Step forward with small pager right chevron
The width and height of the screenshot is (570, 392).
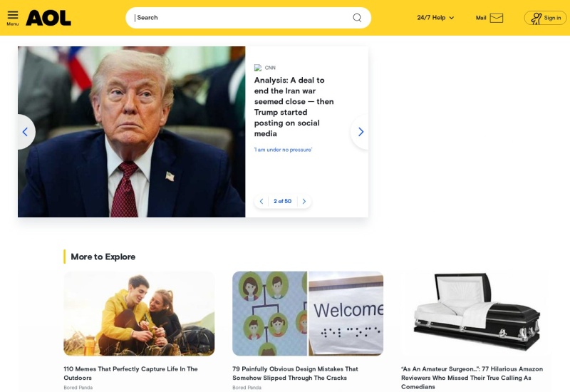pos(304,201)
